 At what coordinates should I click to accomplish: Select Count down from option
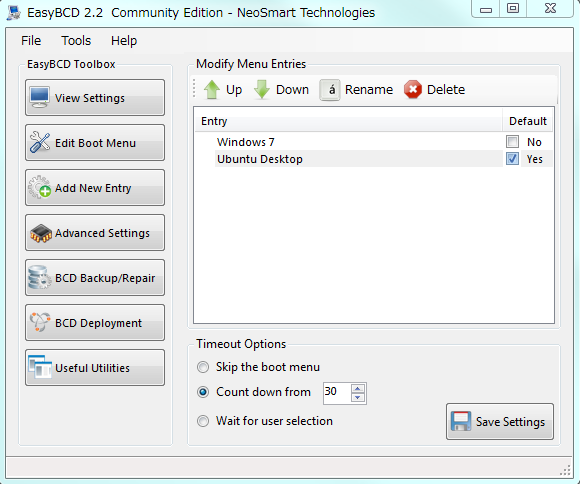pyautogui.click(x=203, y=392)
